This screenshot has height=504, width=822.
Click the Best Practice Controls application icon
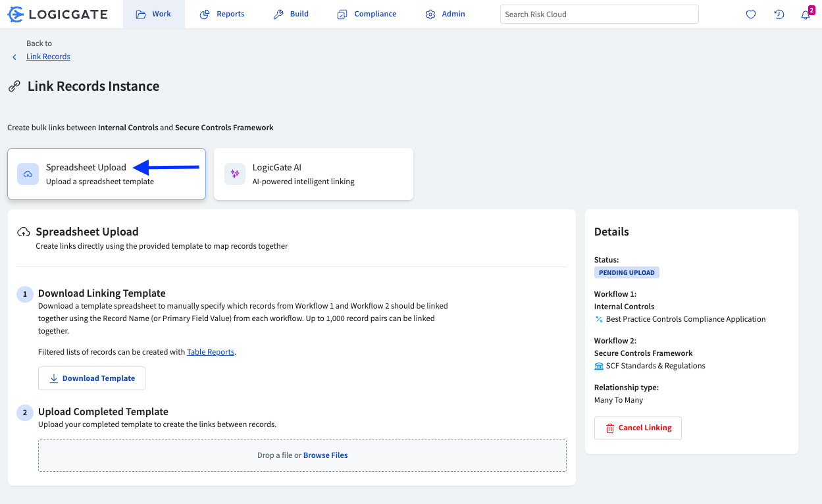click(x=599, y=319)
